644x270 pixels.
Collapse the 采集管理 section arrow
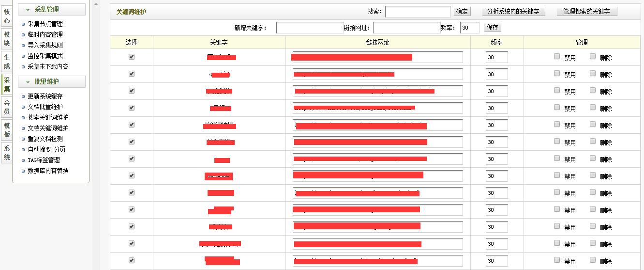point(28,9)
